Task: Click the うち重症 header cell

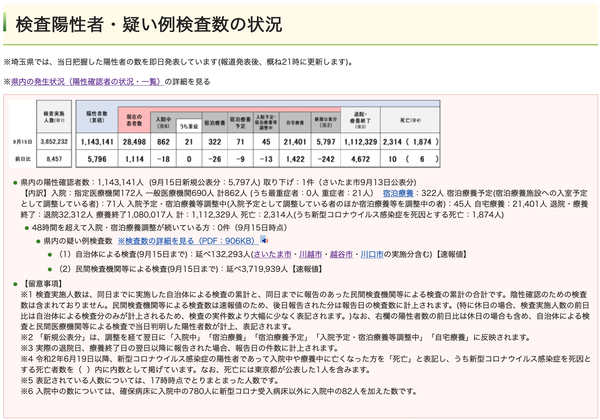Action: (189, 126)
